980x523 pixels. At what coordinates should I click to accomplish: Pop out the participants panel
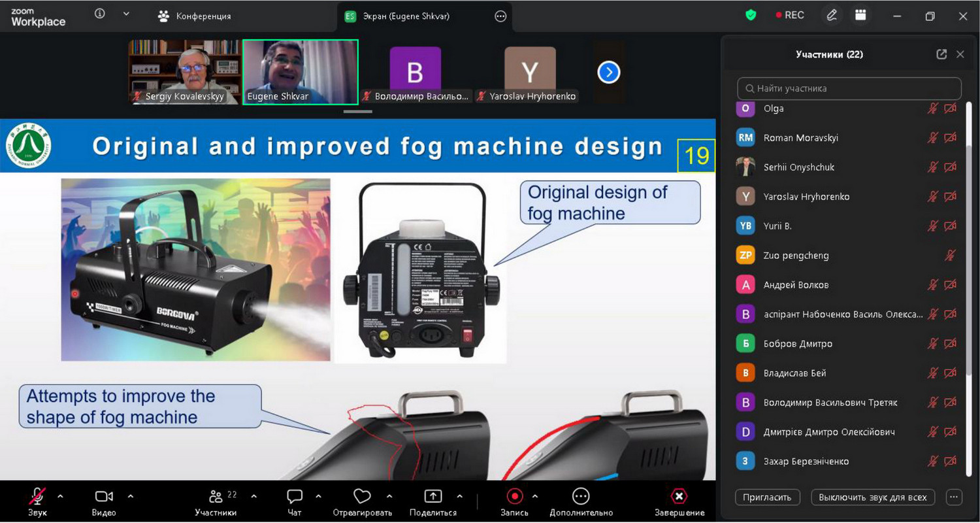(x=941, y=54)
